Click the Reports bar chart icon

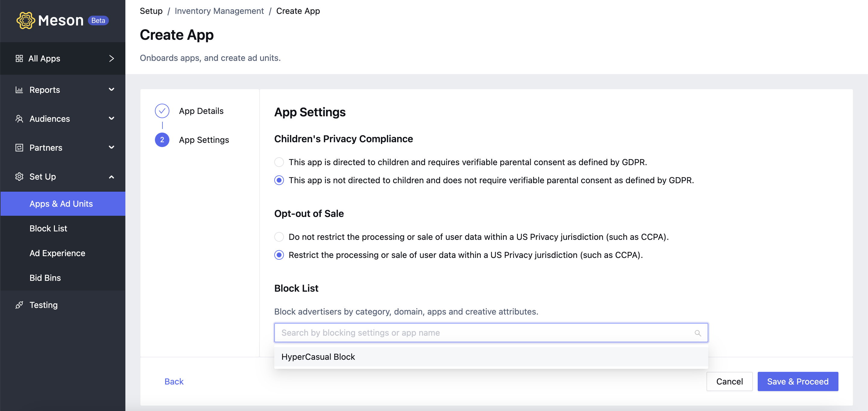[x=19, y=90]
